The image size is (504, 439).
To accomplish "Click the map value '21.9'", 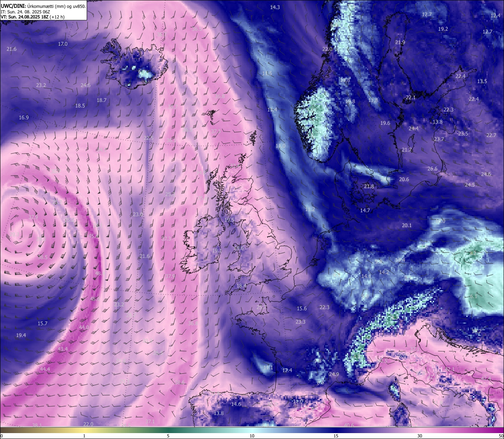I will click(400, 43).
